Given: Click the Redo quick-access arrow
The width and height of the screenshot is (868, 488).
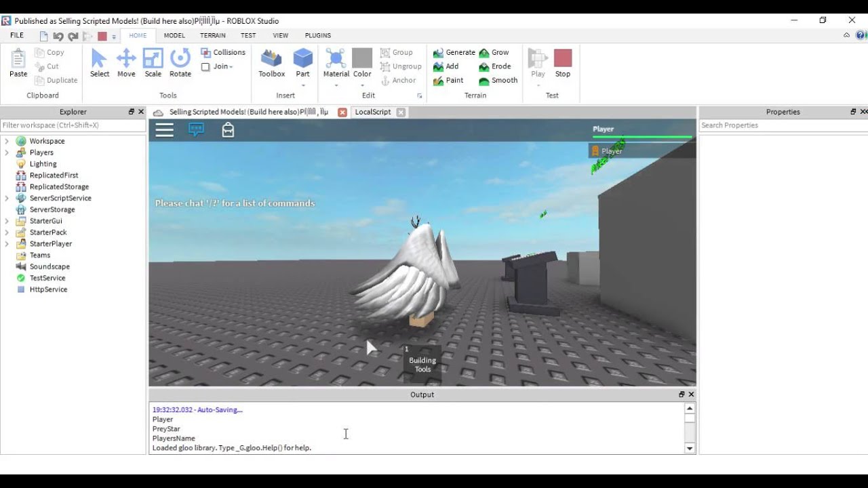Looking at the screenshot, I should (73, 36).
